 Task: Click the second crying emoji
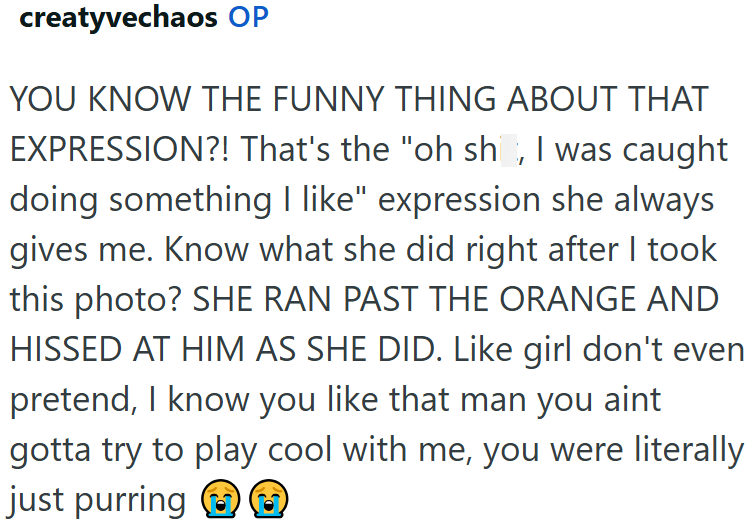click(269, 498)
